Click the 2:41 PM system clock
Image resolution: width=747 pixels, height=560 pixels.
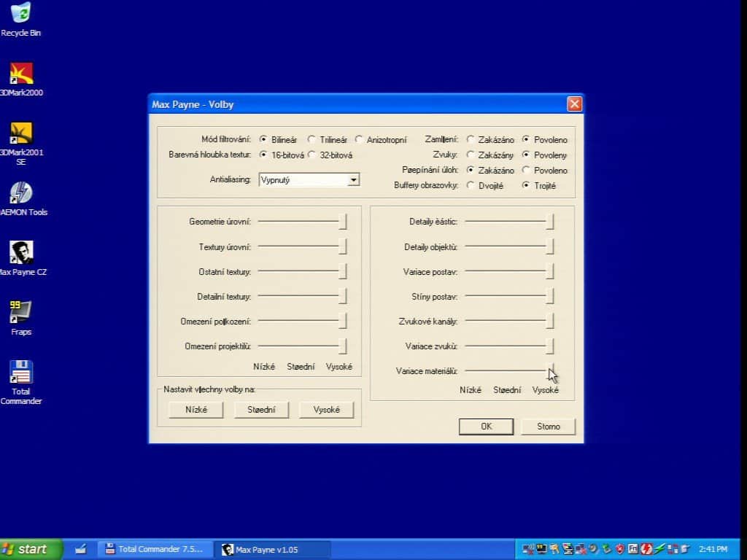point(713,549)
